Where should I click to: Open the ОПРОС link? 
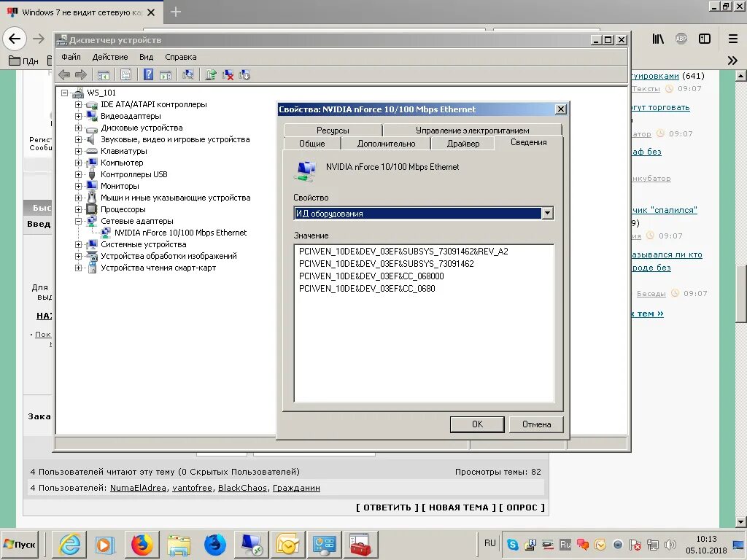click(x=522, y=507)
